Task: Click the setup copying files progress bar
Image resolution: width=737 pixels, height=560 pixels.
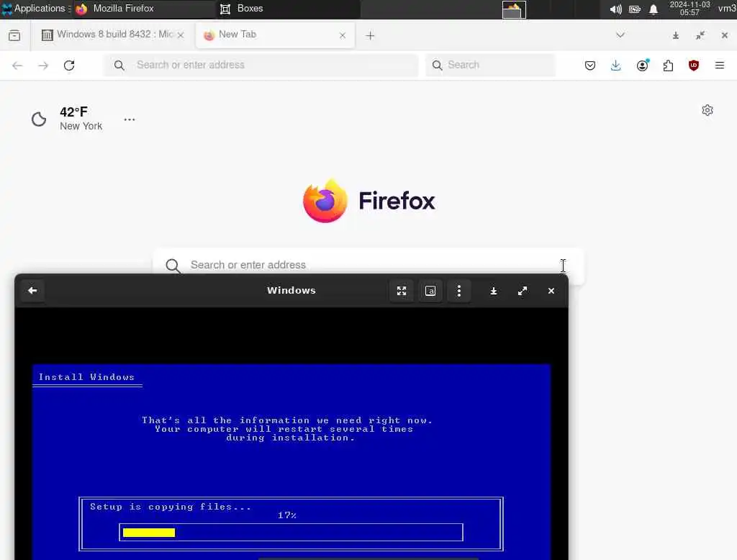Action: click(x=291, y=532)
